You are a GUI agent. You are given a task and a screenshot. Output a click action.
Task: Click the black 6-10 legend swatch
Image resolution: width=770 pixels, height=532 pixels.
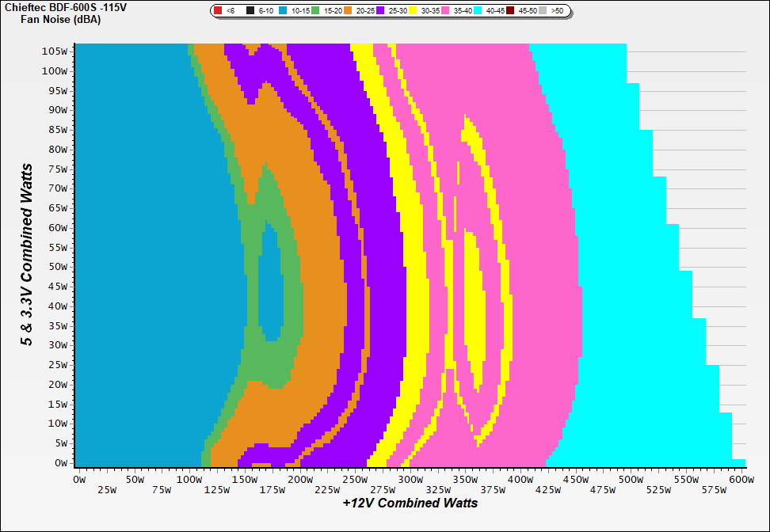click(250, 11)
